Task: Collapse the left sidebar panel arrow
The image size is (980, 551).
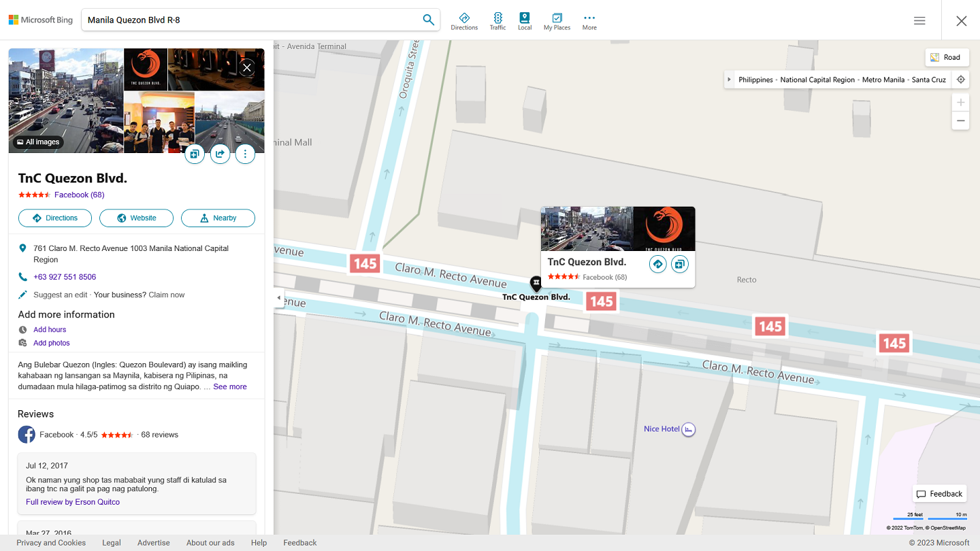Action: (278, 298)
